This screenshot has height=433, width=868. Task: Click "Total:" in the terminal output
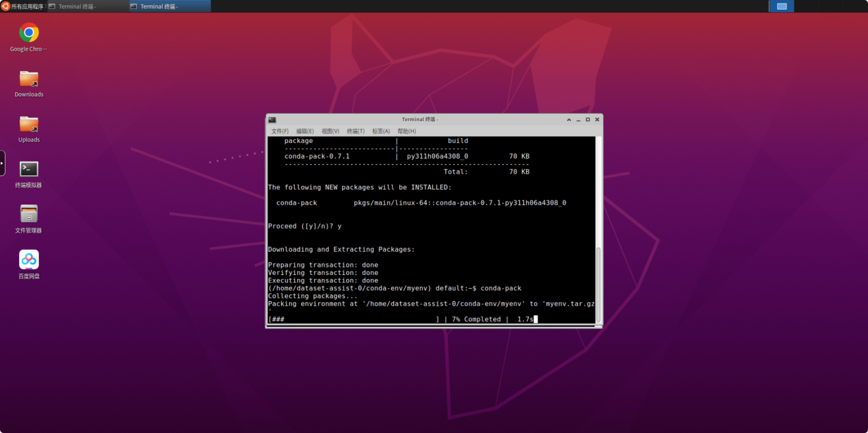pos(456,172)
